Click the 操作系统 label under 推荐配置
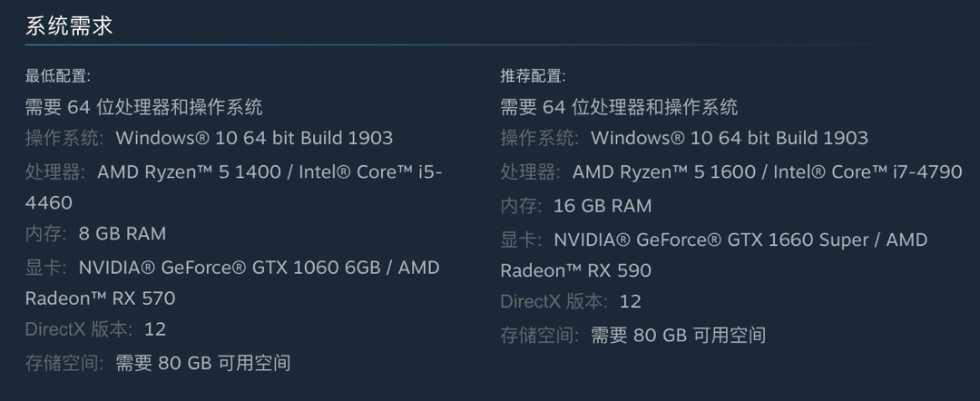This screenshot has height=401, width=980. point(539,138)
